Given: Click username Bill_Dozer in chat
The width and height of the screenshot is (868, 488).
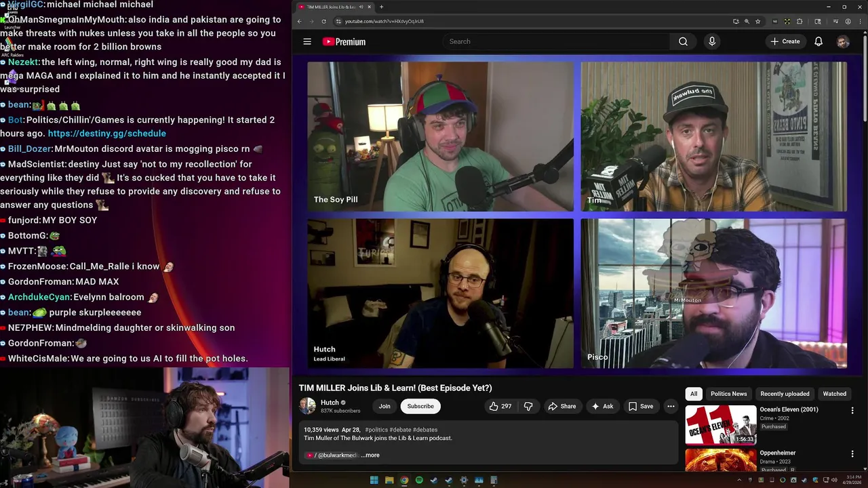Looking at the screenshot, I should pyautogui.click(x=30, y=149).
